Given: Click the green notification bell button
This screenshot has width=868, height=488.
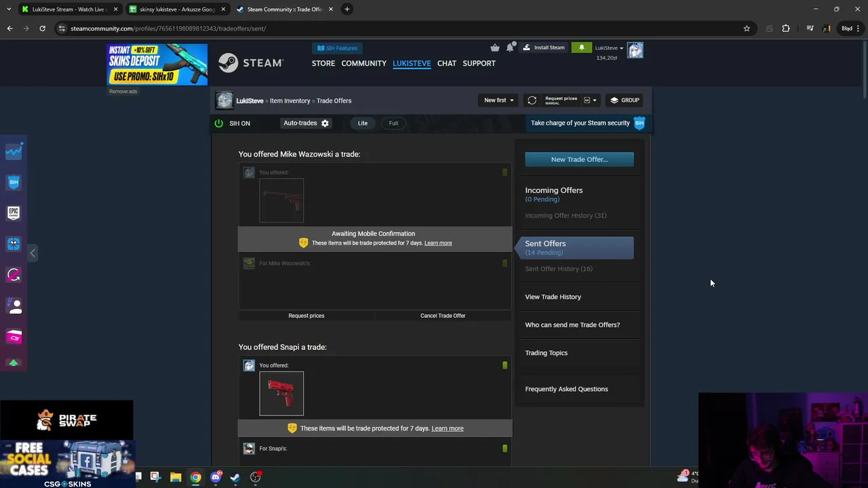Looking at the screenshot, I should (x=581, y=47).
